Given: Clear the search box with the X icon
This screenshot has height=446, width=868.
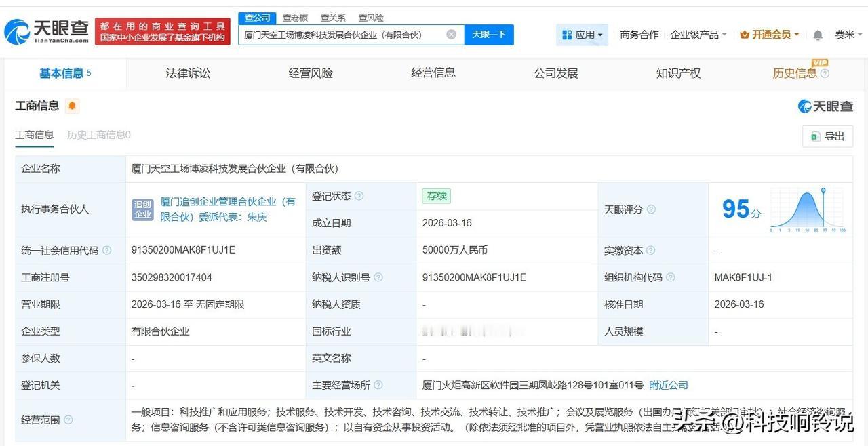Looking at the screenshot, I should [x=451, y=34].
